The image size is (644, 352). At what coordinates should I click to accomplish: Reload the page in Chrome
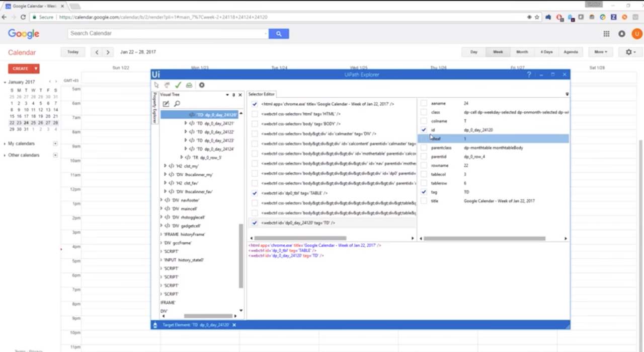click(23, 17)
